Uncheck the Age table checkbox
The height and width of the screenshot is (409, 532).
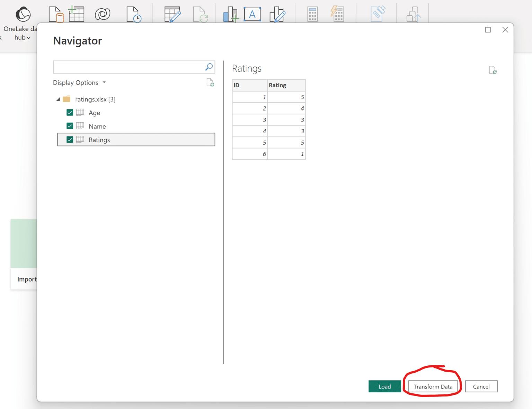point(70,112)
